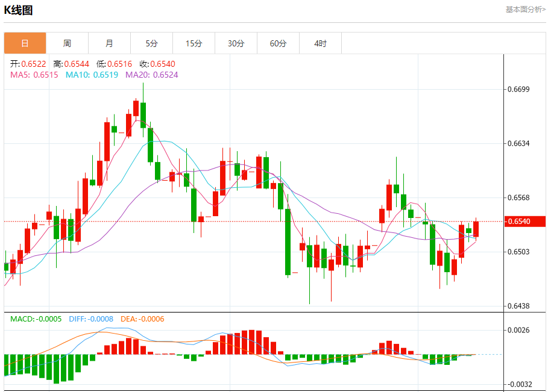Viewport: 548px width, 392px height.
Task: Click the 收:0.6540 close price value
Action: tap(157, 64)
